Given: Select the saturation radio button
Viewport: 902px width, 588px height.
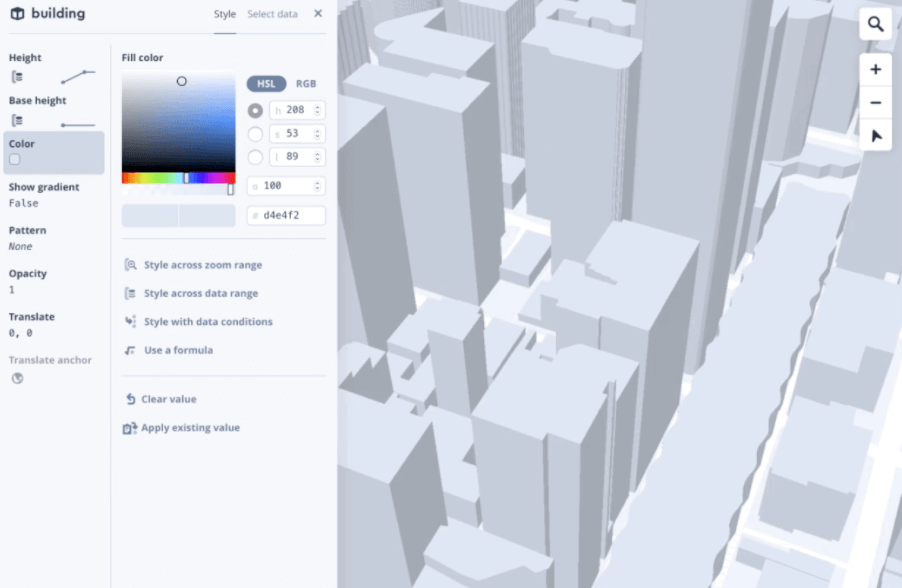Looking at the screenshot, I should (x=254, y=133).
